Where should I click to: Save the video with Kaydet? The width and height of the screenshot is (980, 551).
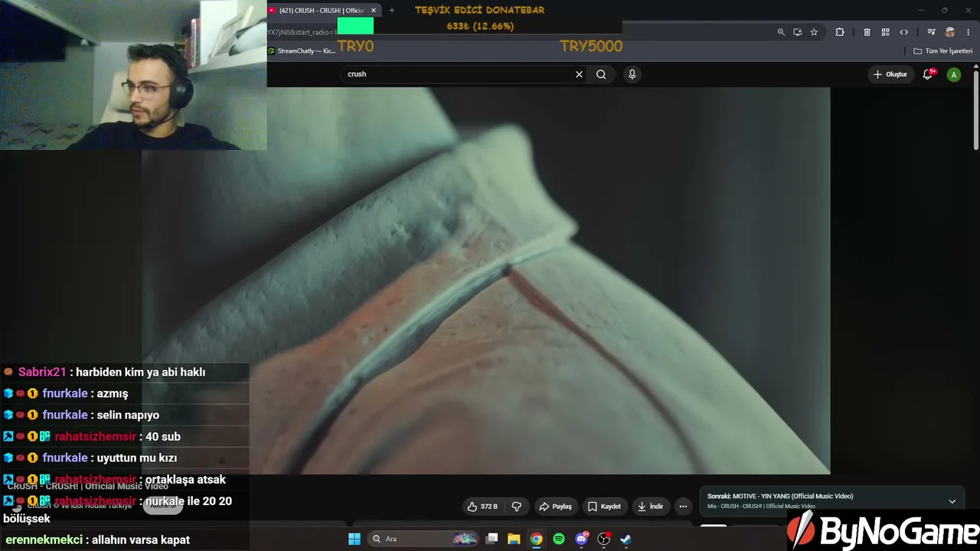(604, 507)
